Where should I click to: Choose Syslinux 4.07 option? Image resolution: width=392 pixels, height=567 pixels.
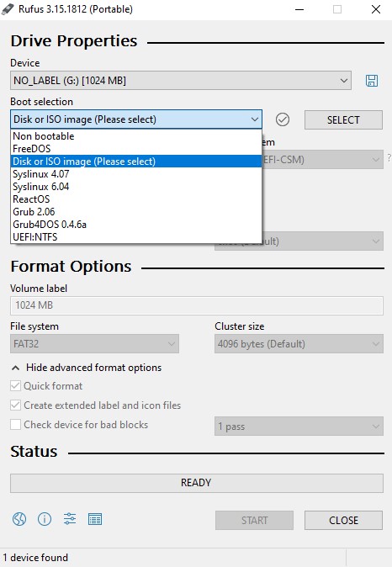tap(136, 174)
